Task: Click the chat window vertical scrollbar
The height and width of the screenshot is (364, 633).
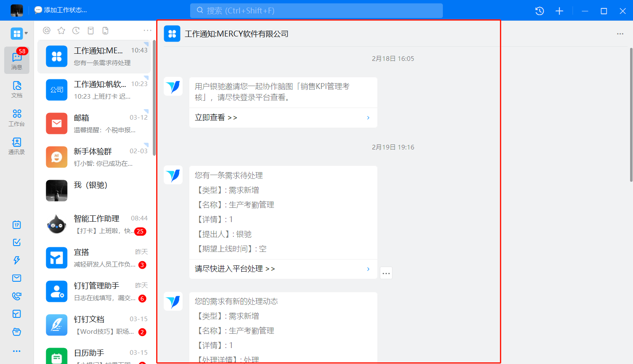Action: [x=631, y=114]
